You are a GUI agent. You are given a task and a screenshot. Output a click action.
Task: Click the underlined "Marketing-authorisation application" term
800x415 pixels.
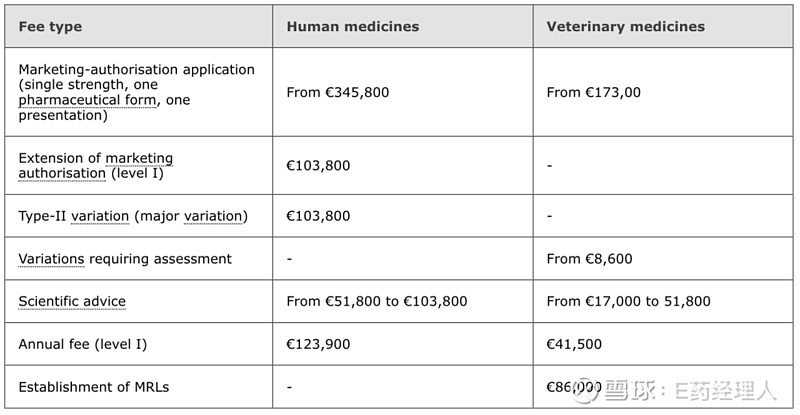tap(136, 69)
